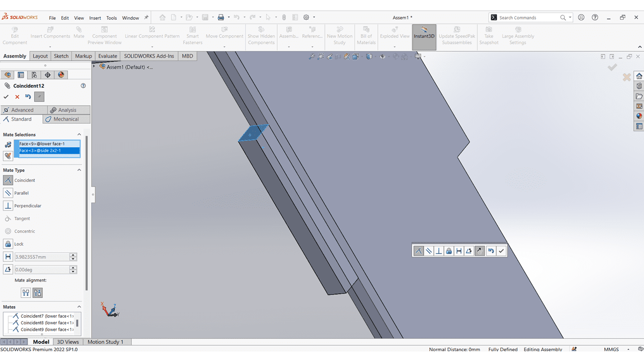Click Coincident in the popup mate toolbar
644x362 pixels.
click(419, 250)
